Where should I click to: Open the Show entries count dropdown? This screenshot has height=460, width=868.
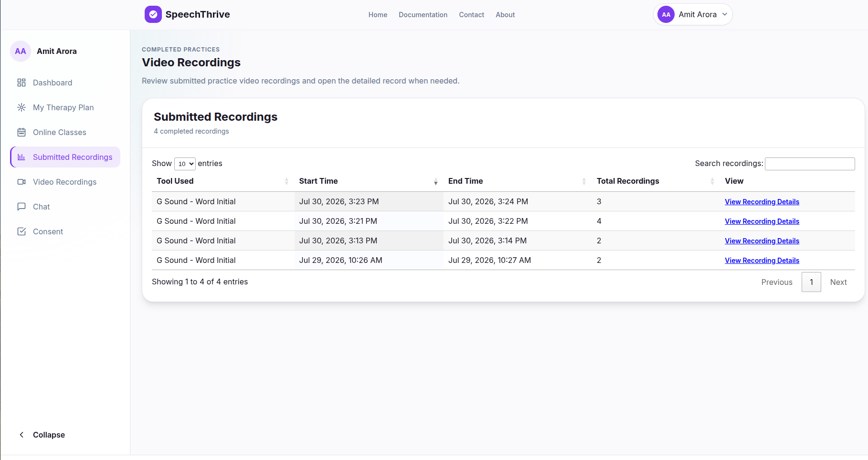[x=185, y=164]
